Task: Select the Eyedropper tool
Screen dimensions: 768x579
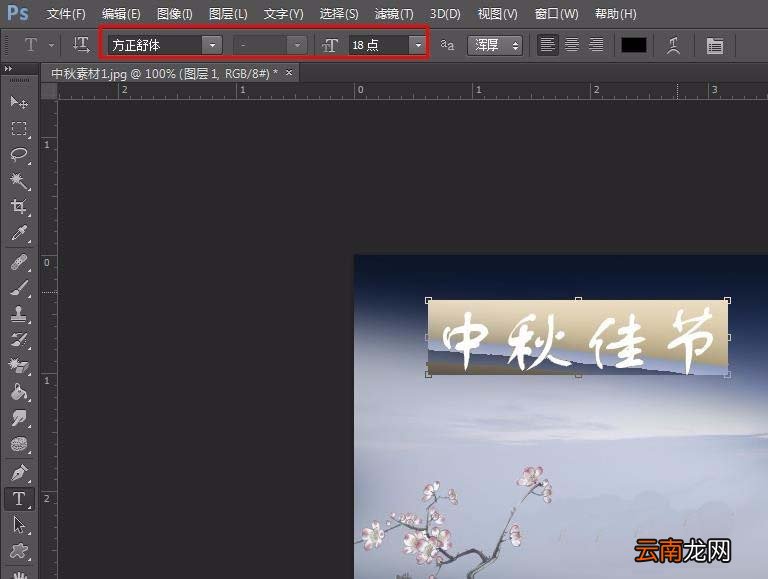Action: [19, 233]
